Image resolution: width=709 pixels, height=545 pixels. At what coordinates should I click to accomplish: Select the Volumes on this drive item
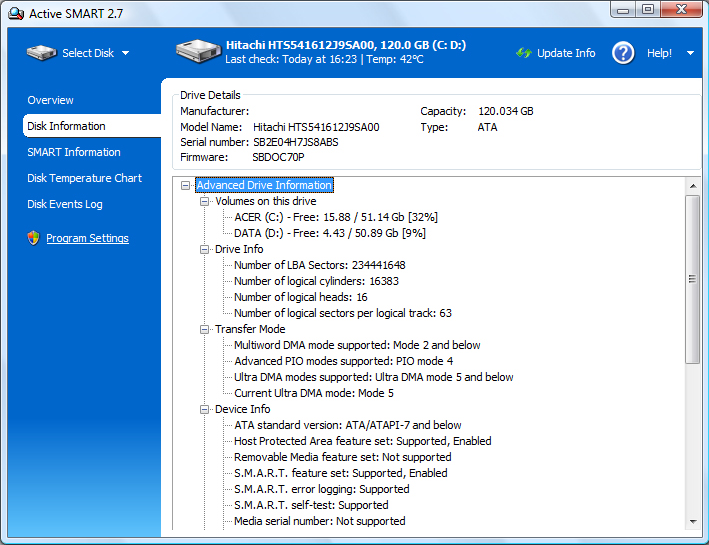point(265,201)
